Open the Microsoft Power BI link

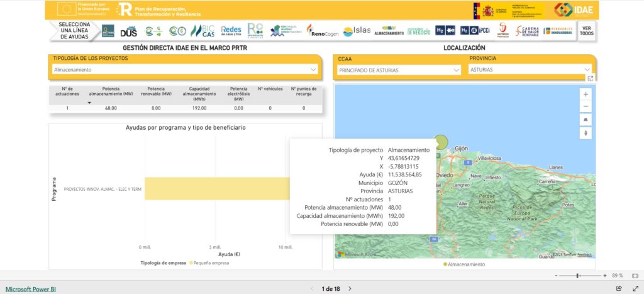tap(32, 288)
